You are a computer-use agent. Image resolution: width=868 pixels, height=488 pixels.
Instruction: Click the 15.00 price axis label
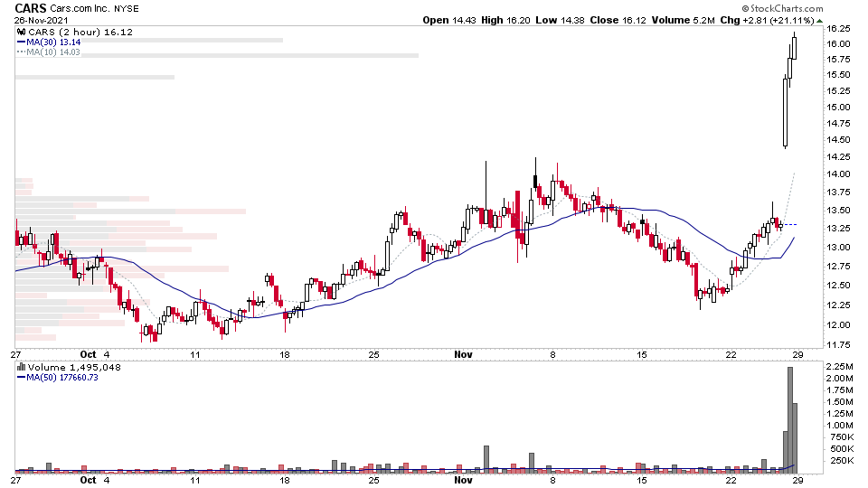coord(839,108)
